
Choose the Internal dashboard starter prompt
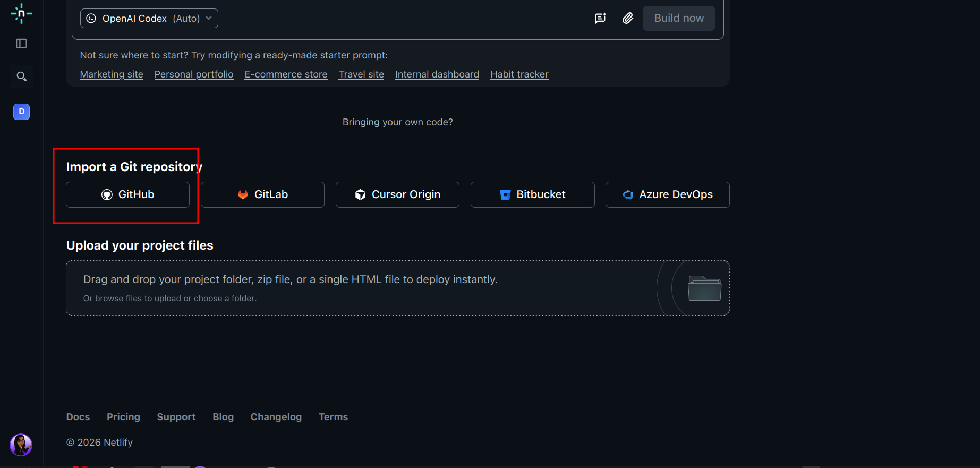coord(437,74)
